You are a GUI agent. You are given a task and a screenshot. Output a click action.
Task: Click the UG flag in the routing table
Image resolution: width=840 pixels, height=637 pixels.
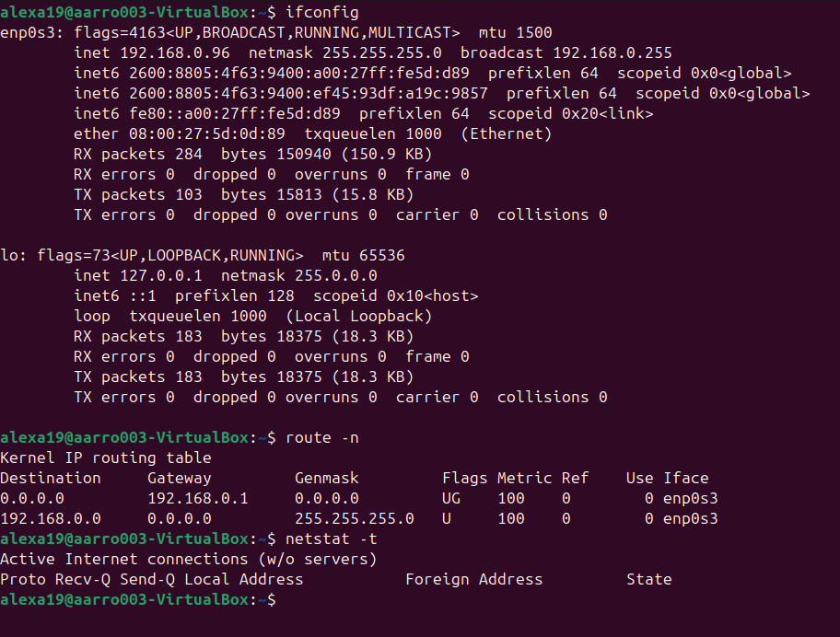(451, 498)
